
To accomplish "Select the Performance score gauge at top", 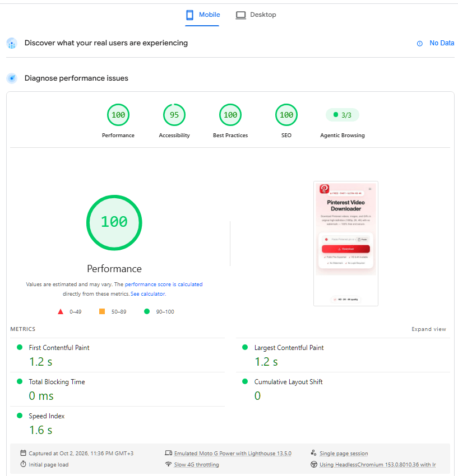I will coord(118,115).
